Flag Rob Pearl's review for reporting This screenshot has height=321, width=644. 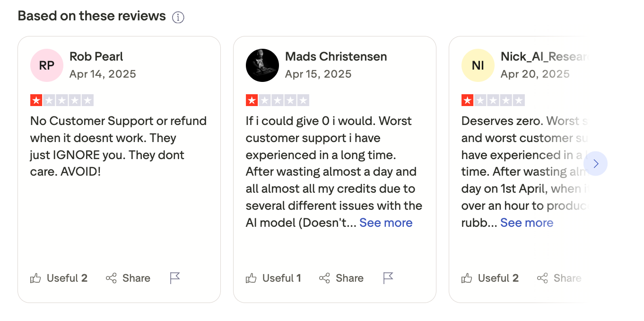click(174, 278)
